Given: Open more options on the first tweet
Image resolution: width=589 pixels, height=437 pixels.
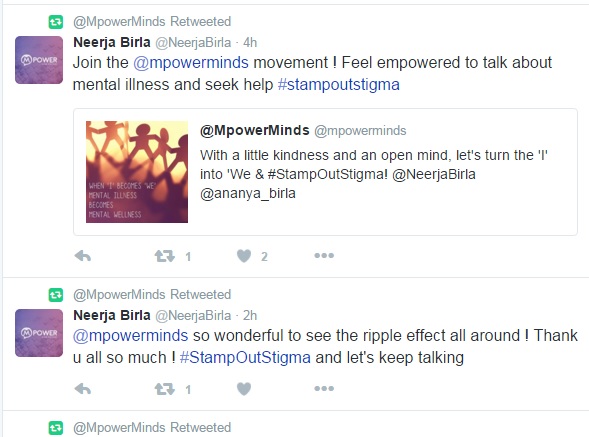Looking at the screenshot, I should pos(324,256).
